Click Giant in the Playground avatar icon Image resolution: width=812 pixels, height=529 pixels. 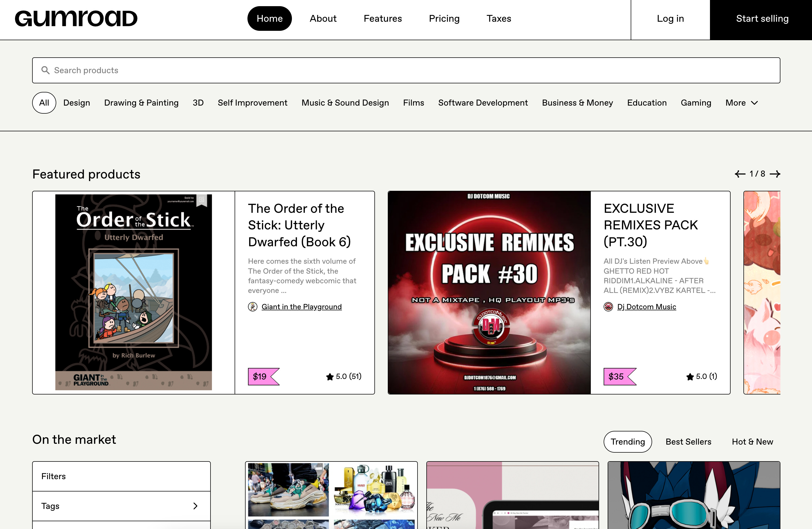tap(253, 307)
